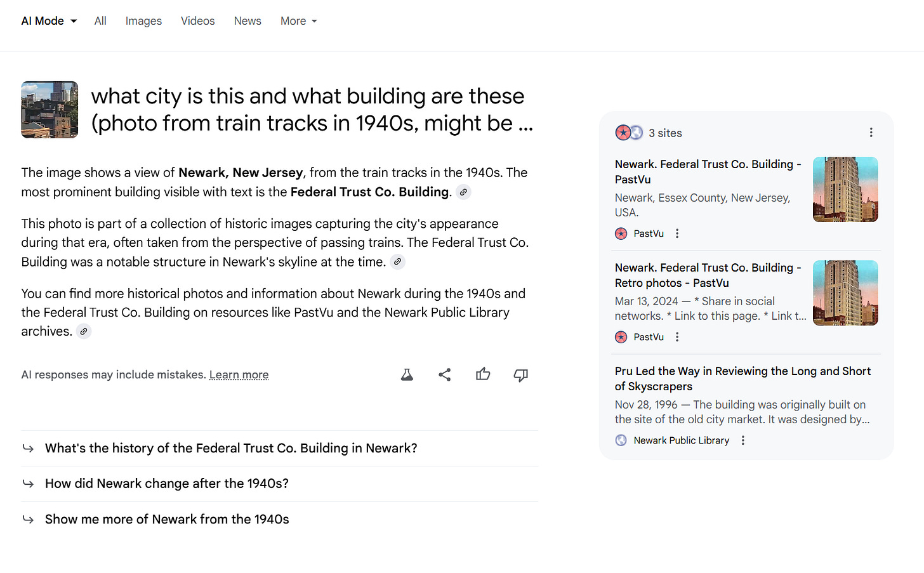Click the labs flask icon
924x573 pixels.
pos(407,375)
